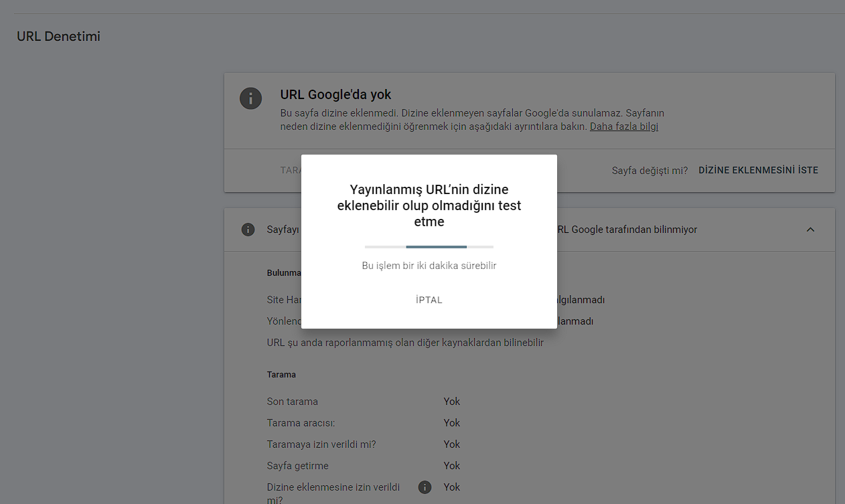Click the dialog title Yayınlanmış URL'nin dizine eklenebilir
Image resolution: width=845 pixels, height=504 pixels.
[429, 205]
